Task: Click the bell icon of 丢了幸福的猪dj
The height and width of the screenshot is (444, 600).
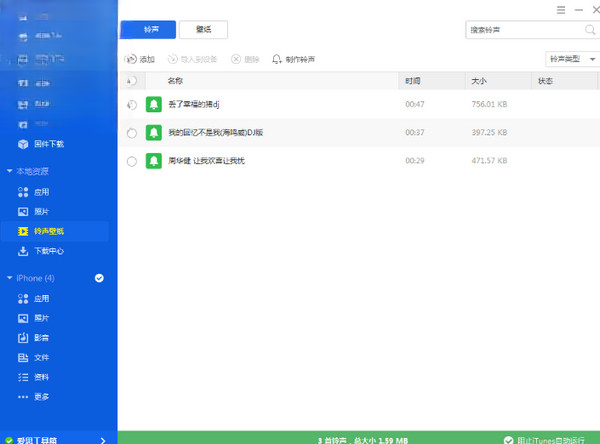Action: tap(154, 104)
